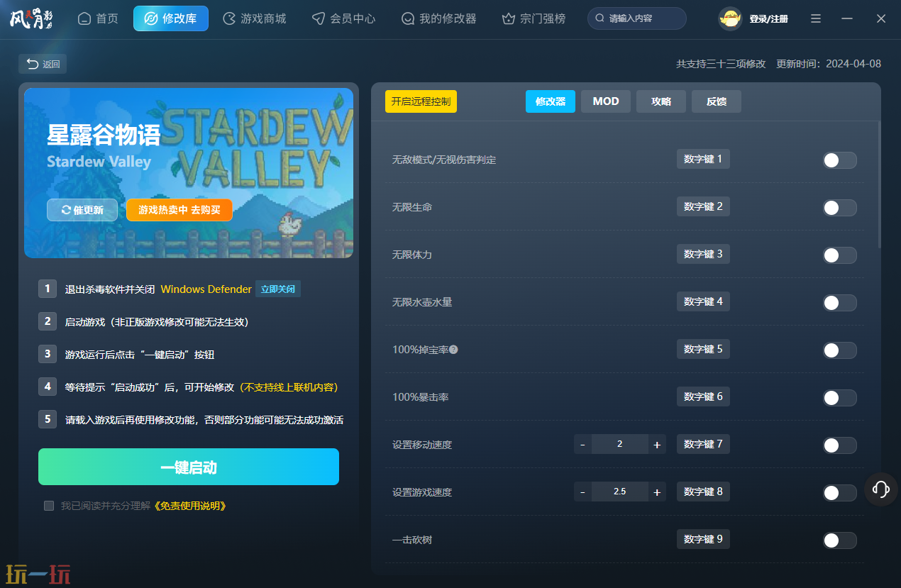Enable 设置游戏速度 switch

840,493
